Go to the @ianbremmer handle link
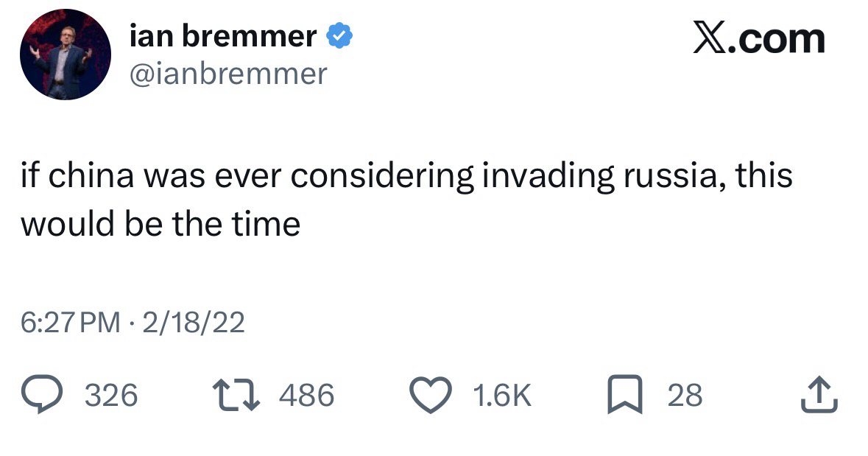This screenshot has width=868, height=456. pos(227,73)
